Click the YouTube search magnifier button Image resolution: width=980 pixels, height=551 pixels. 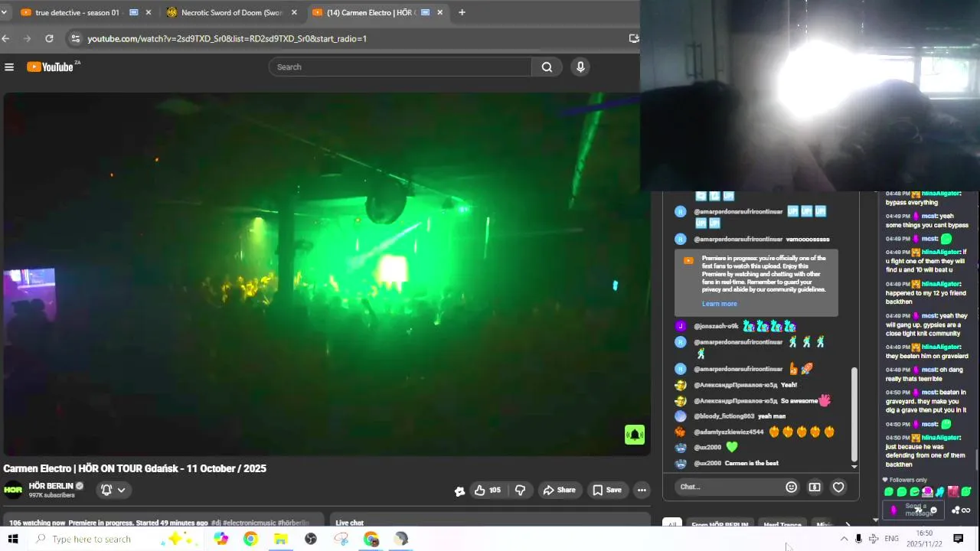point(547,67)
